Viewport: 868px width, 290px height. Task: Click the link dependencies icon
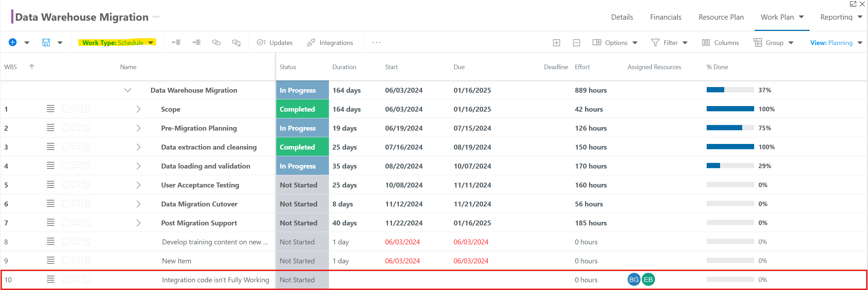tap(216, 42)
